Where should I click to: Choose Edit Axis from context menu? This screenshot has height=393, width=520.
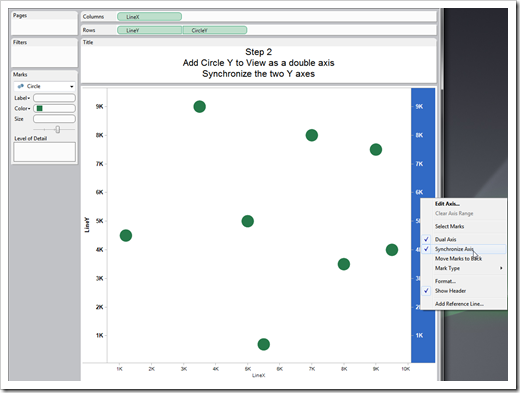click(x=447, y=204)
